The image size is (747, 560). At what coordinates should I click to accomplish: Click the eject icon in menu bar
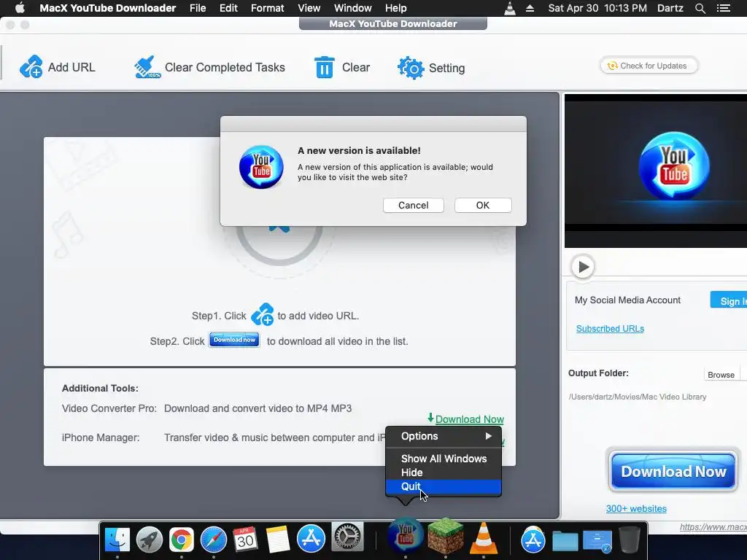pos(530,8)
